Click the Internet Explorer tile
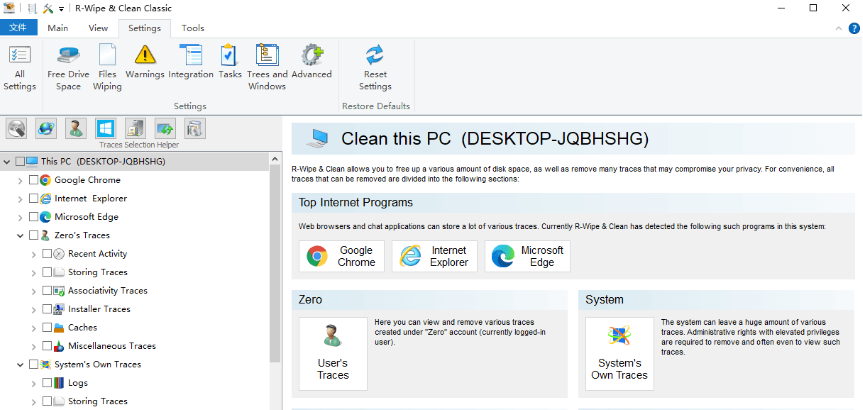This screenshot has height=410, width=863. tap(435, 256)
